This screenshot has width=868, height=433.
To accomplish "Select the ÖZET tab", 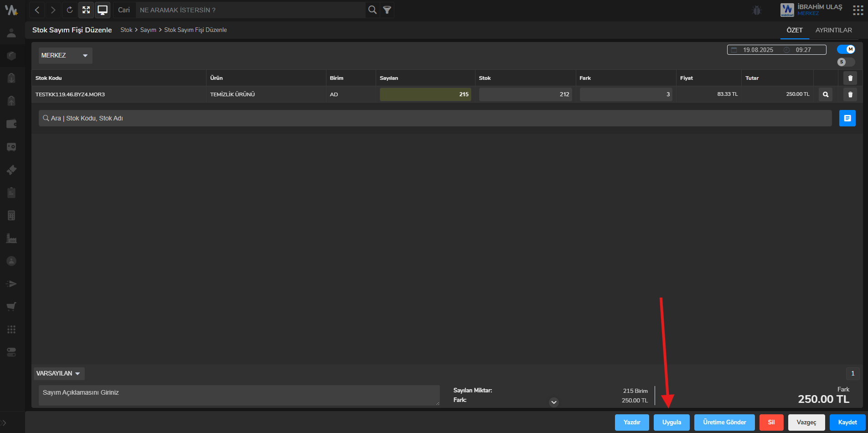I will [794, 30].
